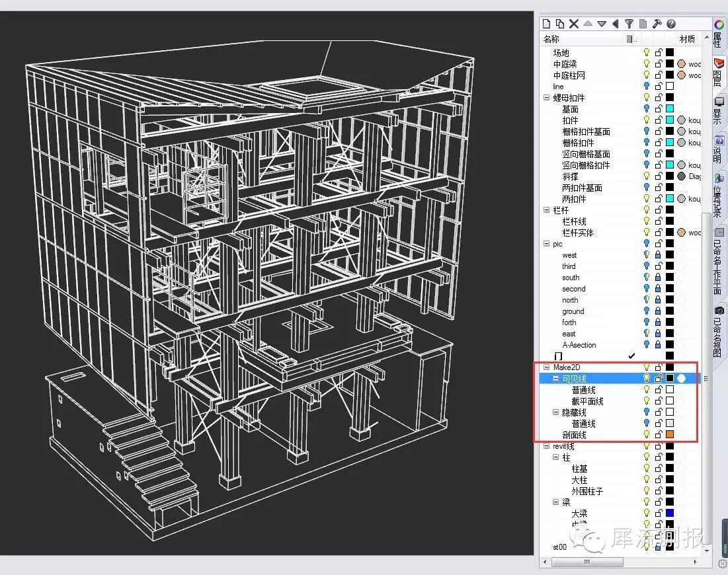Image resolution: width=728 pixels, height=575 pixels.
Task: Toggle visibility of 基面 layer
Action: click(646, 108)
